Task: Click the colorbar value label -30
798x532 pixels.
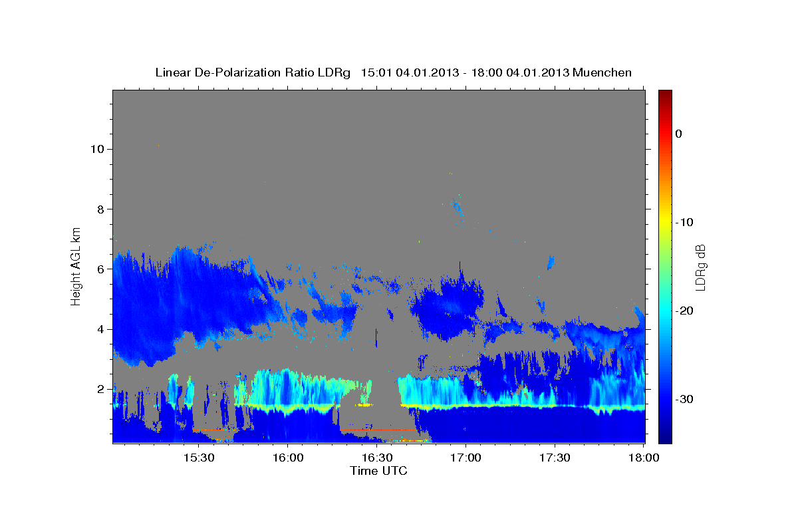Action: (685, 399)
